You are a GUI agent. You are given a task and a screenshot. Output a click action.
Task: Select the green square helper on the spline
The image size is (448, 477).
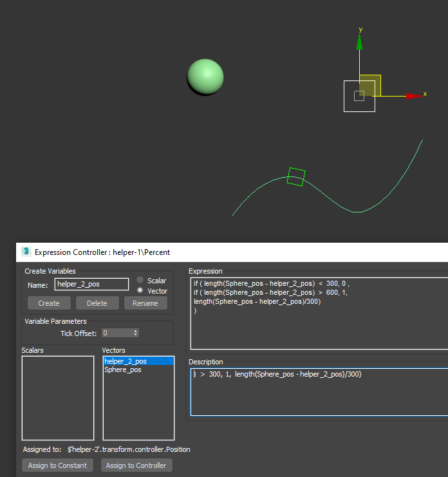[x=295, y=176]
